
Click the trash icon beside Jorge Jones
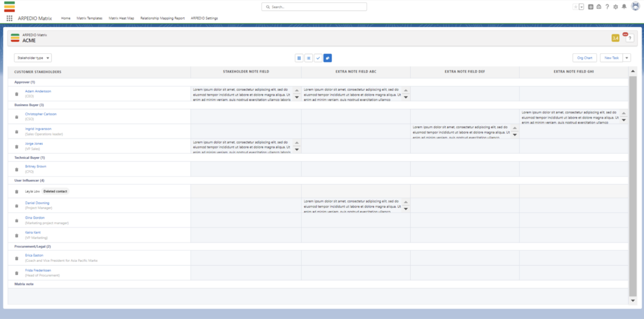17,146
